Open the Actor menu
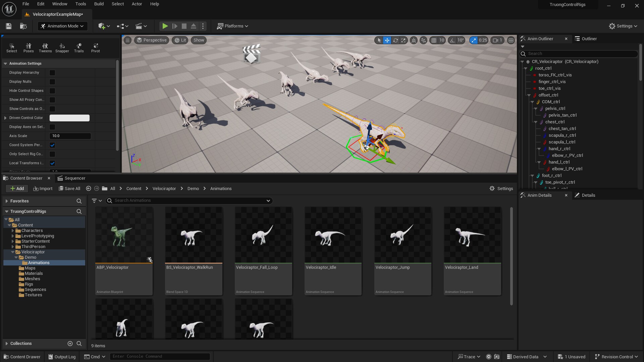 (x=137, y=4)
